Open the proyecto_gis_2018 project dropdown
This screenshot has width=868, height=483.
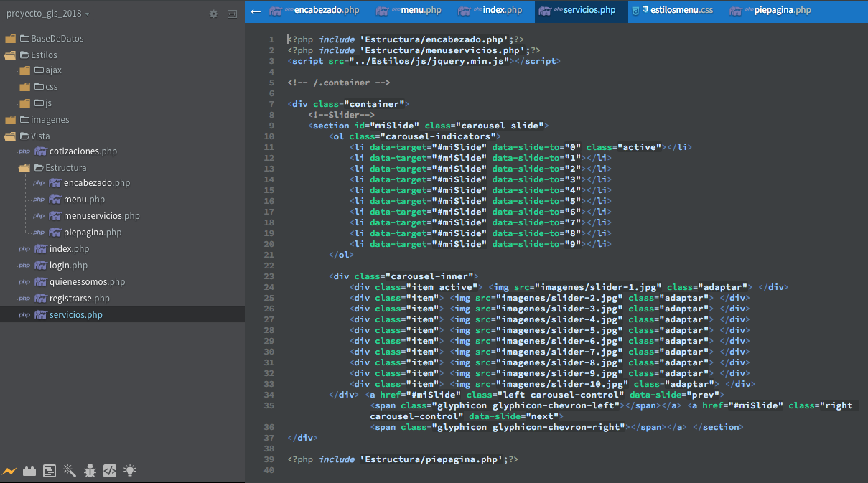[x=47, y=14]
